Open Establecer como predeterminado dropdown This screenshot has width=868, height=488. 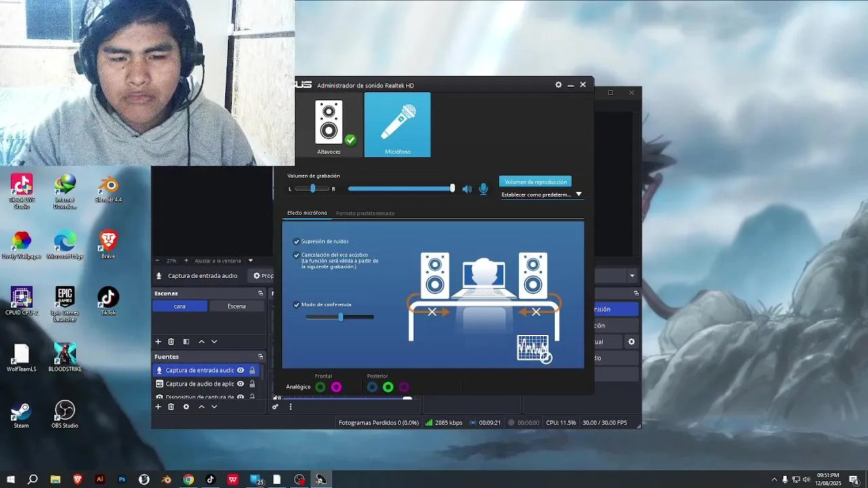541,195
